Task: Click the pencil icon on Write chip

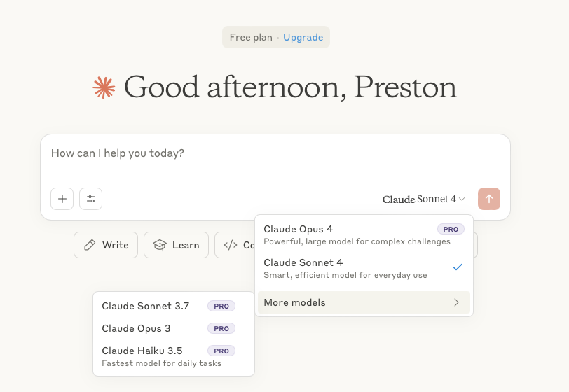Action: pyautogui.click(x=90, y=245)
